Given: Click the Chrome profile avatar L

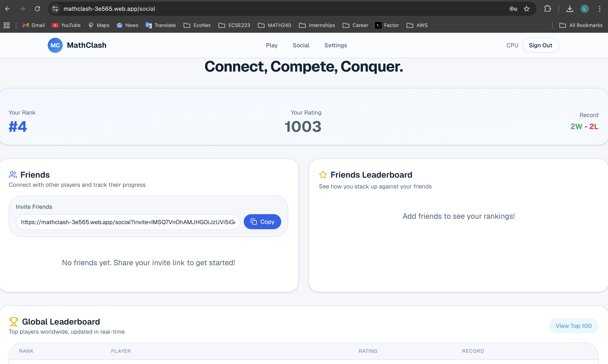Looking at the screenshot, I should point(585,9).
